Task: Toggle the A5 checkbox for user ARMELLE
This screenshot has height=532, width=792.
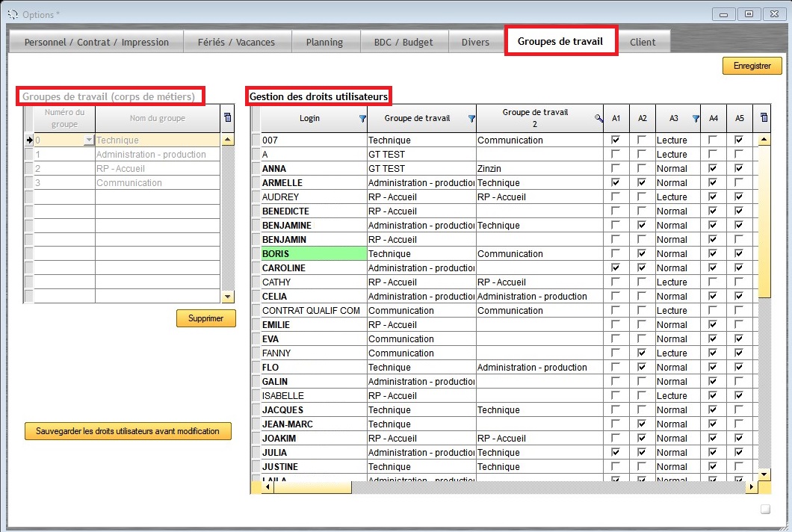Action: (x=739, y=183)
